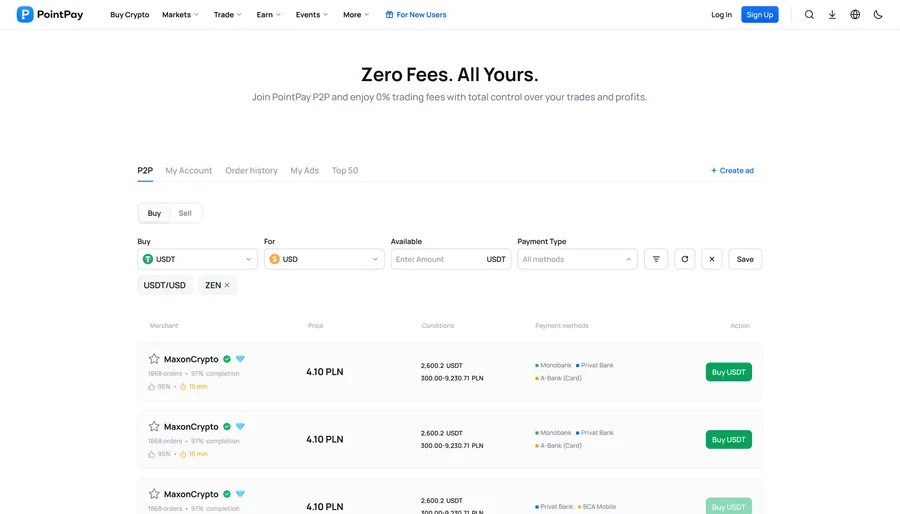This screenshot has height=514, width=900.
Task: Open the Top 50 tab
Action: click(x=345, y=170)
